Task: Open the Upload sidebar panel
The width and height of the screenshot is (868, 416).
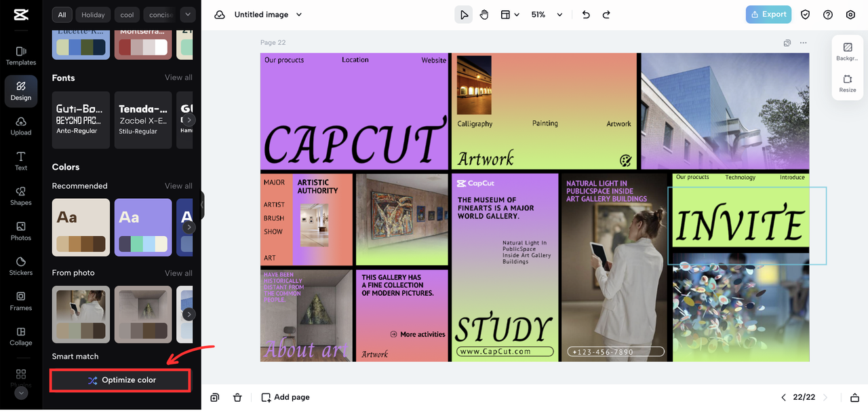Action: 21,126
